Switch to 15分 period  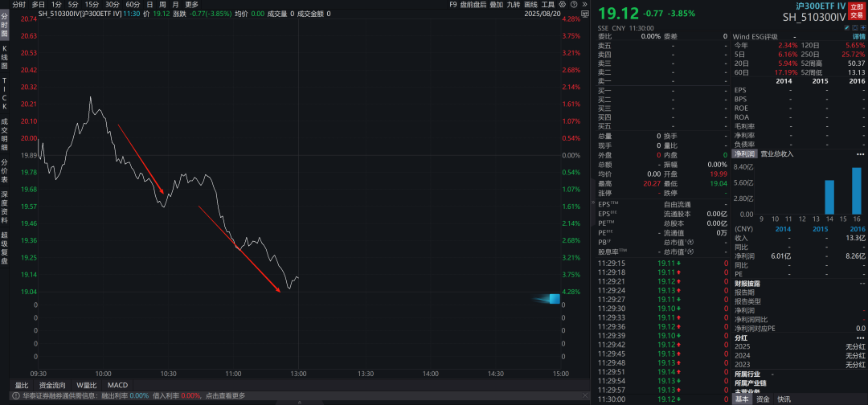92,4
